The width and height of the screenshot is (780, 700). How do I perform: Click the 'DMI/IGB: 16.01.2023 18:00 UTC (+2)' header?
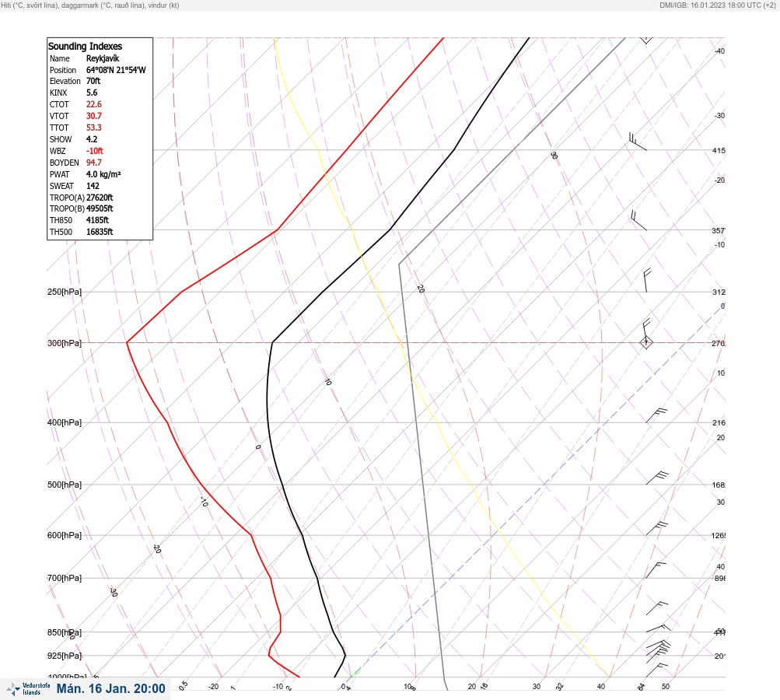(717, 5)
